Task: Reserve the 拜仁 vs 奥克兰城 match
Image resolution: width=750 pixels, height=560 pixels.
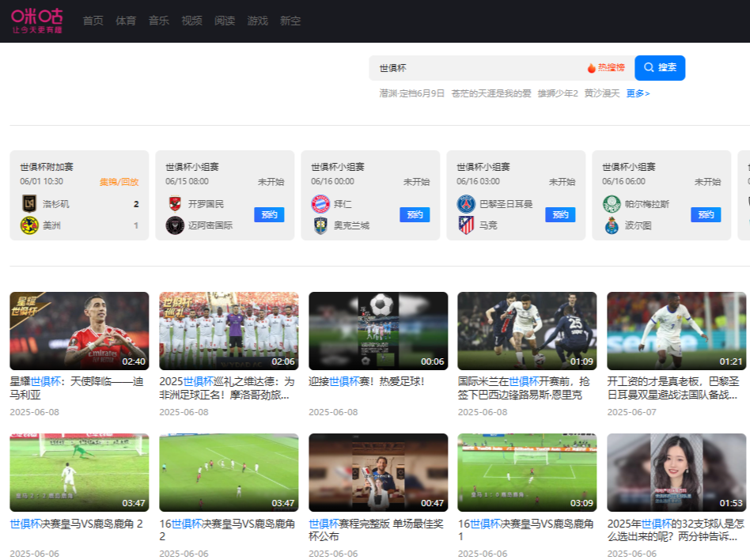Action: 415,214
